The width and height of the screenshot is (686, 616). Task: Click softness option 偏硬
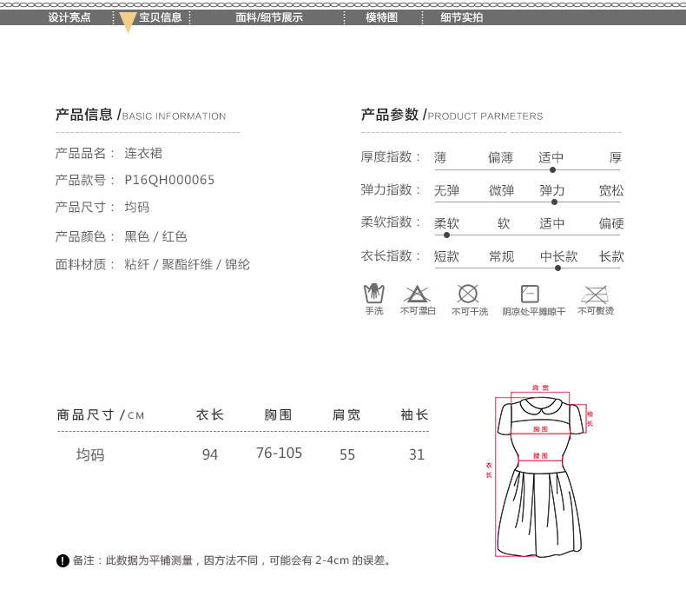pos(611,223)
